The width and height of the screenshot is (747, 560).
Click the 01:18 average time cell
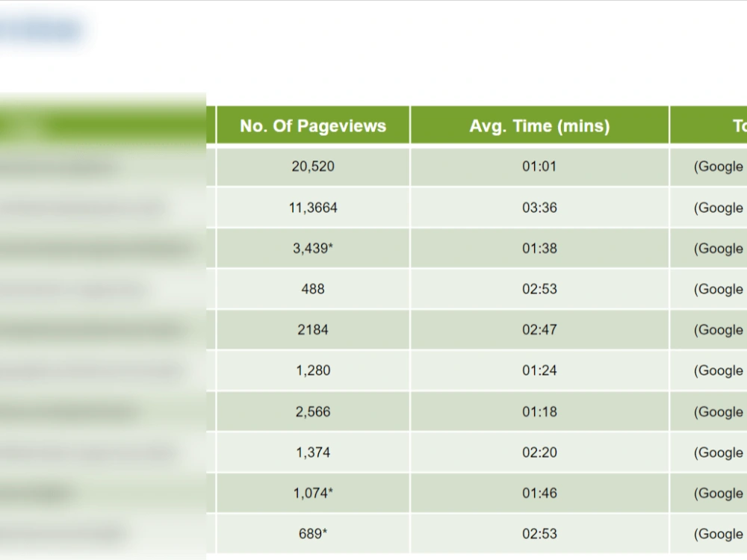tap(539, 412)
